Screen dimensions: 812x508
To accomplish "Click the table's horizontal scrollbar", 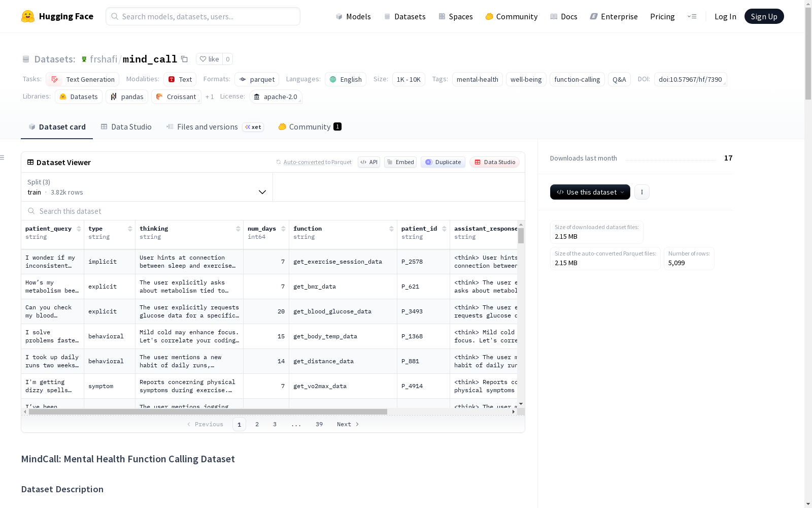I will [208, 411].
